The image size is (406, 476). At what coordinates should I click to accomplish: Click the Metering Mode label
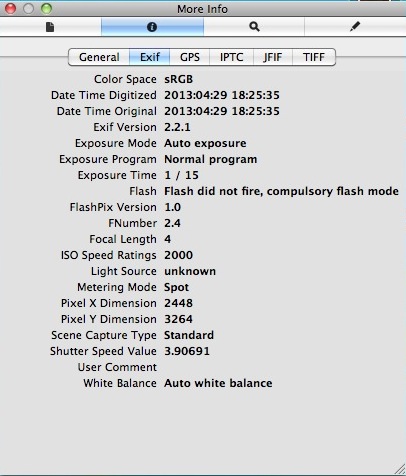117,287
